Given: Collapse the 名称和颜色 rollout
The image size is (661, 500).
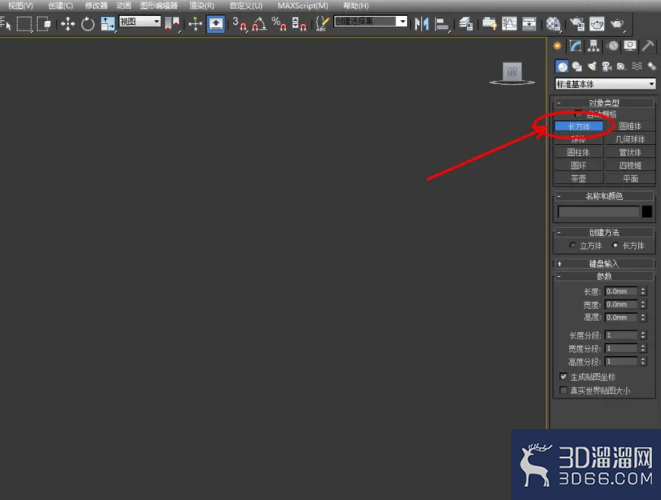Looking at the screenshot, I should (x=604, y=196).
